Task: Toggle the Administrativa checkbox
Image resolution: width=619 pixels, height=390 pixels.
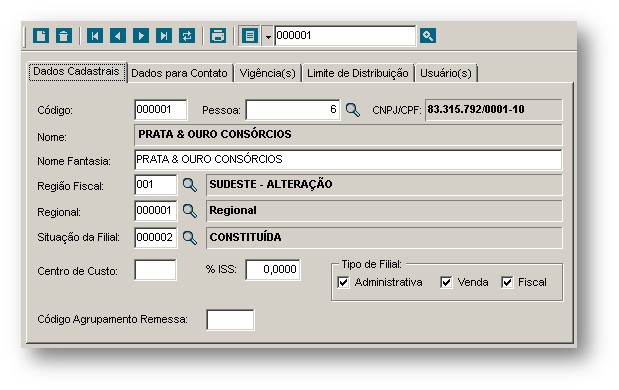Action: coord(343,282)
